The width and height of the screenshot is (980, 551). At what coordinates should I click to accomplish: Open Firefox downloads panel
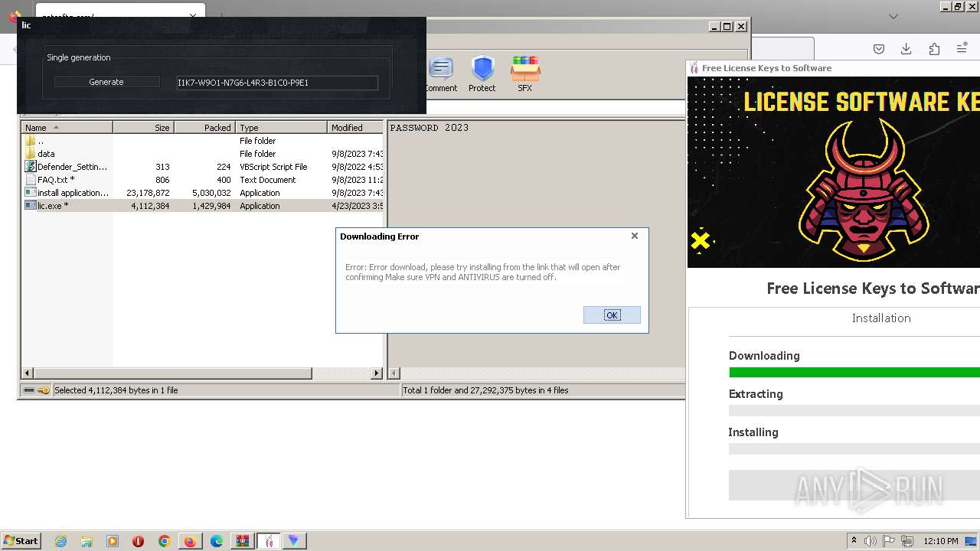click(906, 49)
